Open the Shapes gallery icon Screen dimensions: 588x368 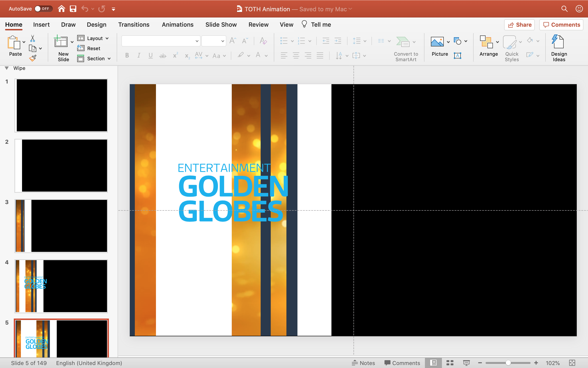pos(458,41)
